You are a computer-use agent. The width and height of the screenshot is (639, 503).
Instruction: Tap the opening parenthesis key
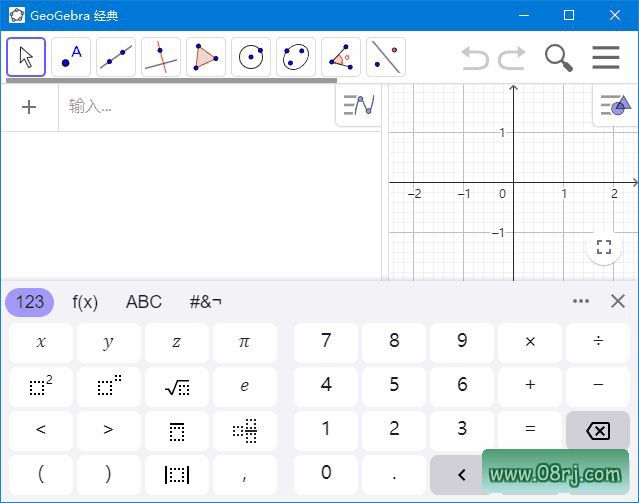point(41,474)
